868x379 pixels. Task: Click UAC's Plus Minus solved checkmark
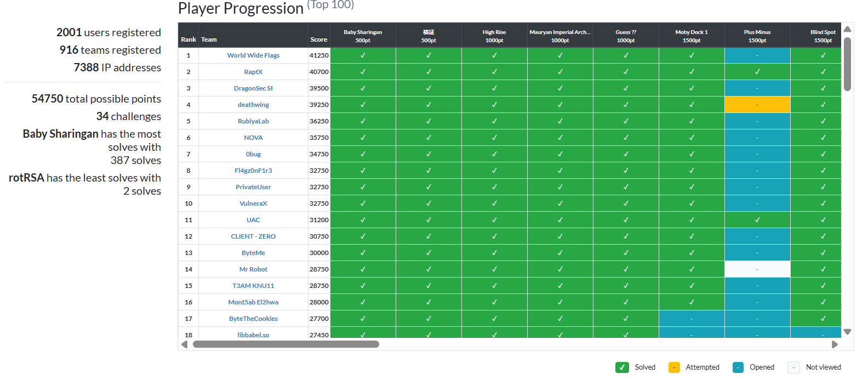(x=757, y=220)
